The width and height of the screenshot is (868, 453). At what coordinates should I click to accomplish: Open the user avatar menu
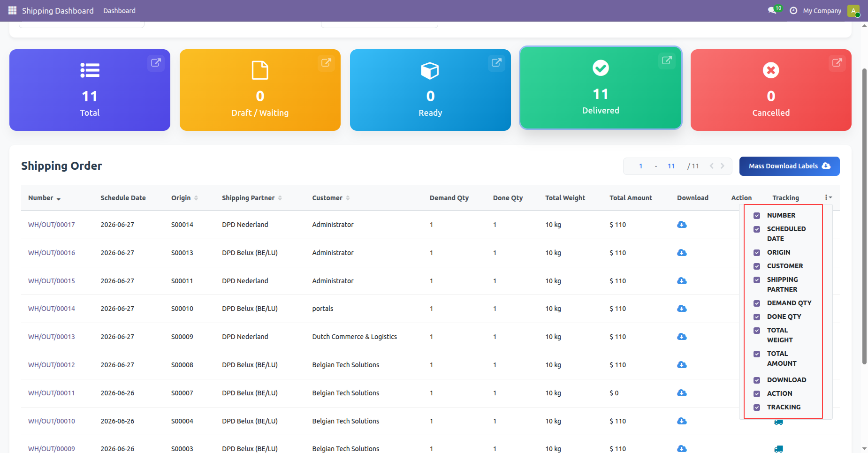pyautogui.click(x=853, y=10)
